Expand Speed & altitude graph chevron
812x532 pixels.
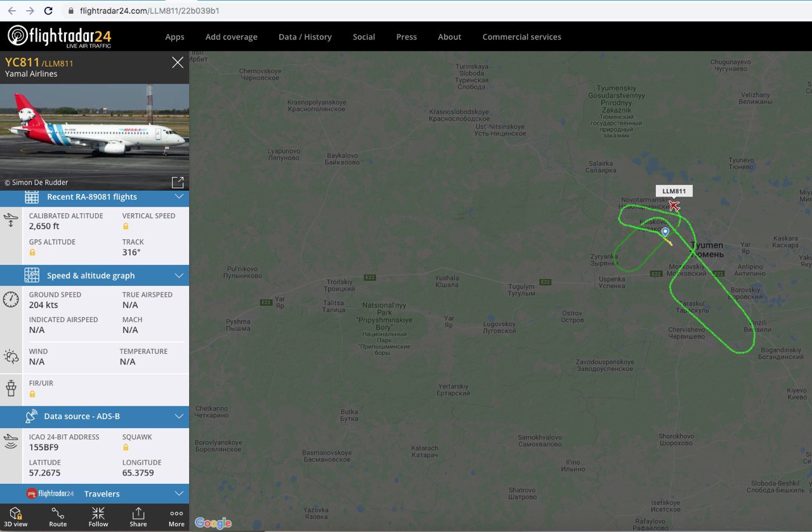[x=179, y=276]
